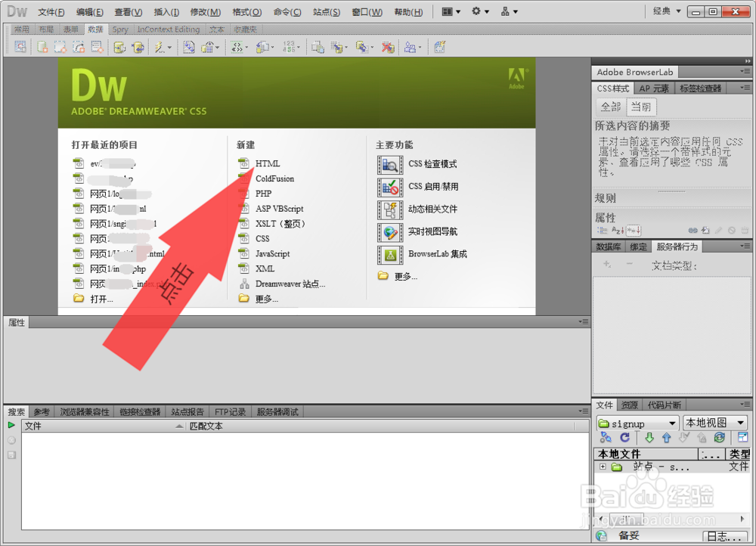Open the 本地视图 view dropdown

click(x=715, y=423)
